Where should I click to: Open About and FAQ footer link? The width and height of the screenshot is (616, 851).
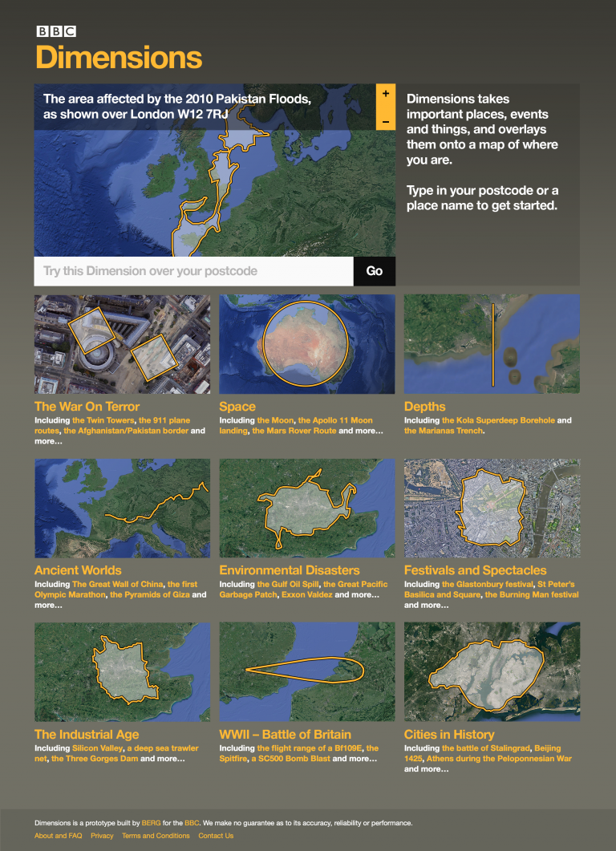[58, 836]
